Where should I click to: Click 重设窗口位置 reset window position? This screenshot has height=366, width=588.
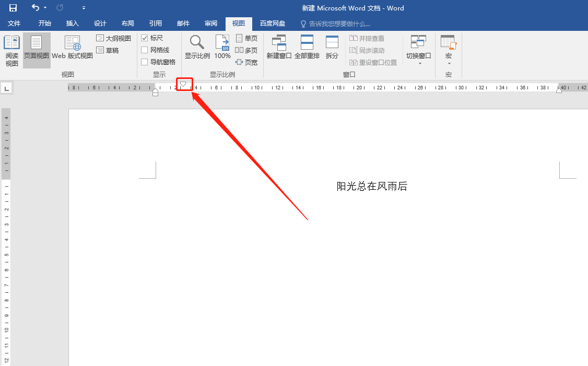point(373,62)
